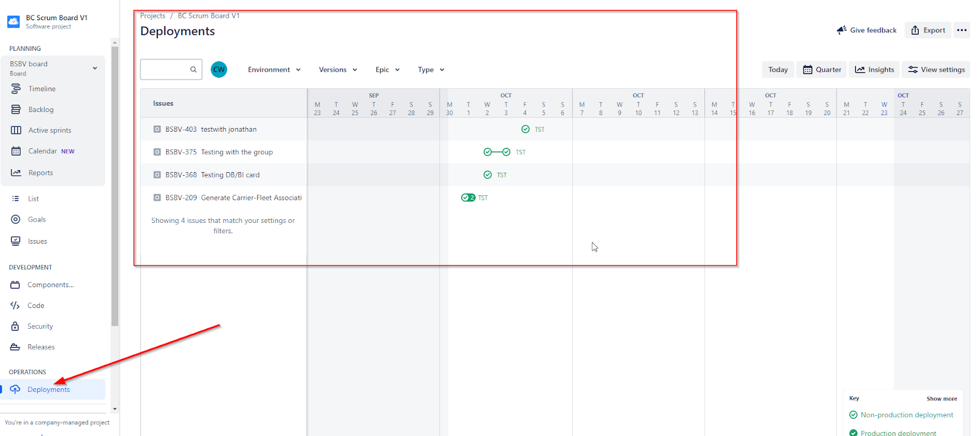Click the BSBV-403 TST deployment checkmark
The width and height of the screenshot is (980, 436).
click(526, 129)
